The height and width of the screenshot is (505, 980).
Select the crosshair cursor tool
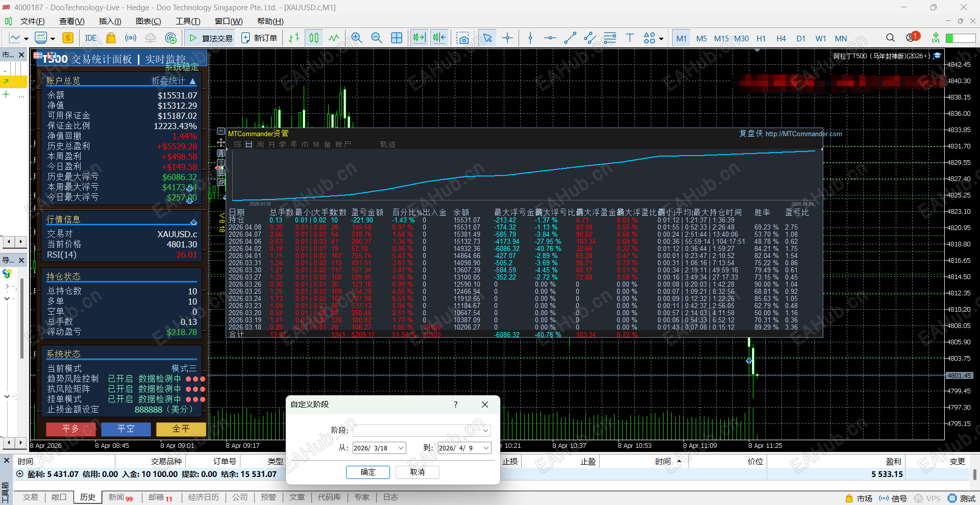coord(507,38)
